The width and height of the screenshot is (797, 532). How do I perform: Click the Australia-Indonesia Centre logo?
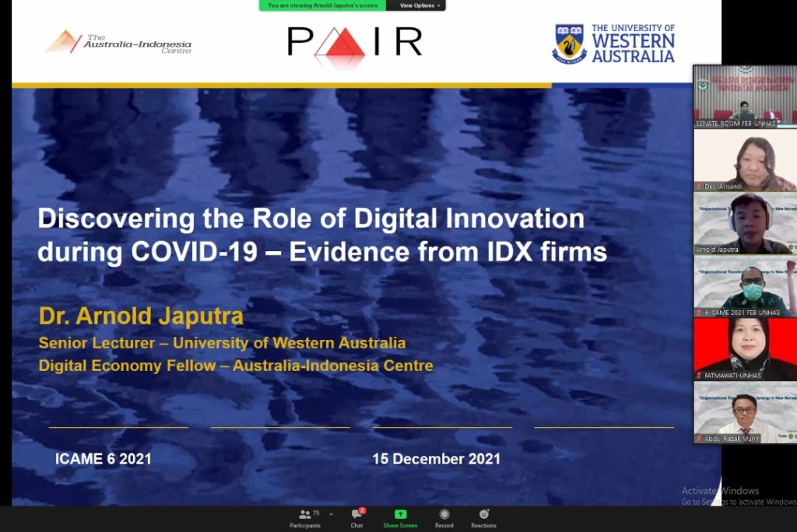(x=118, y=42)
